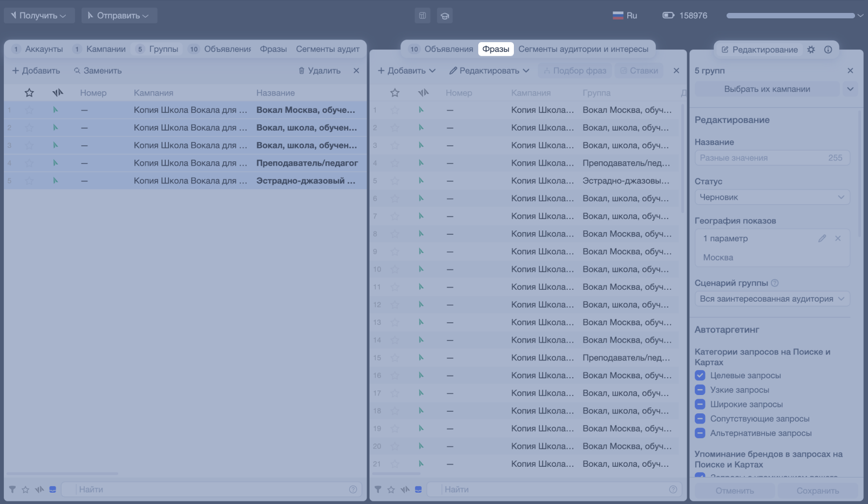This screenshot has height=504, width=868.
Task: Click the Название field with Разные значения
Action: (x=772, y=158)
